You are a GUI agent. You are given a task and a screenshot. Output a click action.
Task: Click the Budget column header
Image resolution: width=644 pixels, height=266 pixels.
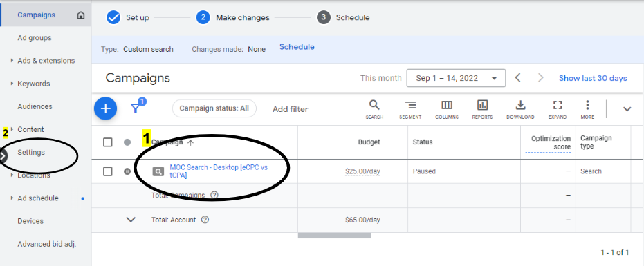point(369,142)
